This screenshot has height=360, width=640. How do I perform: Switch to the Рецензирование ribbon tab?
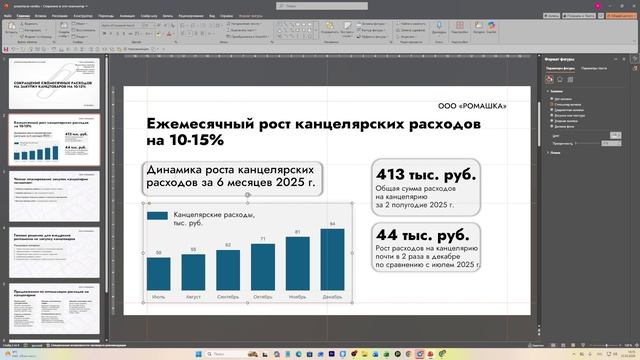(191, 16)
